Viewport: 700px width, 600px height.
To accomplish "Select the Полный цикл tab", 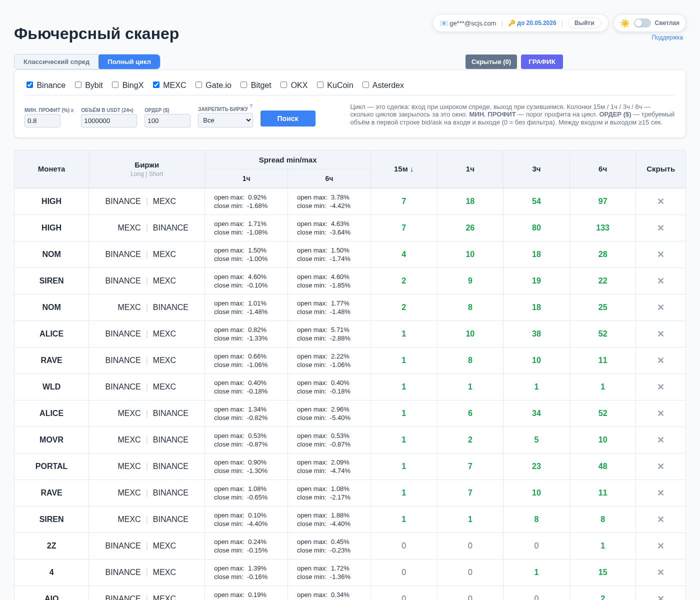I will pyautogui.click(x=129, y=61).
